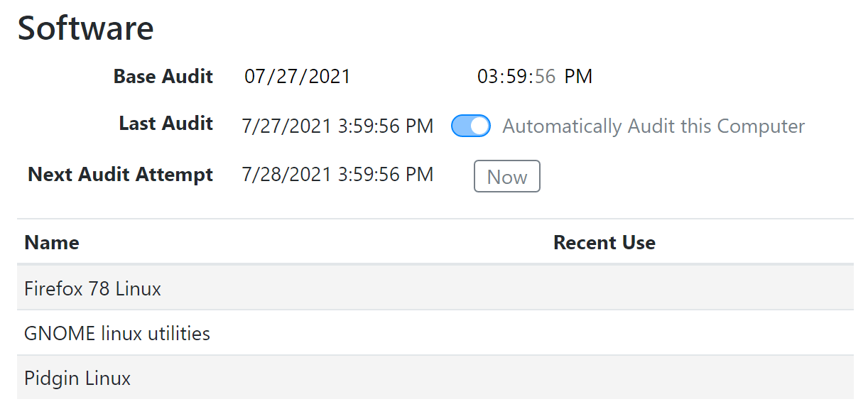The image size is (868, 419).
Task: Click the Base Audit label
Action: click(163, 76)
